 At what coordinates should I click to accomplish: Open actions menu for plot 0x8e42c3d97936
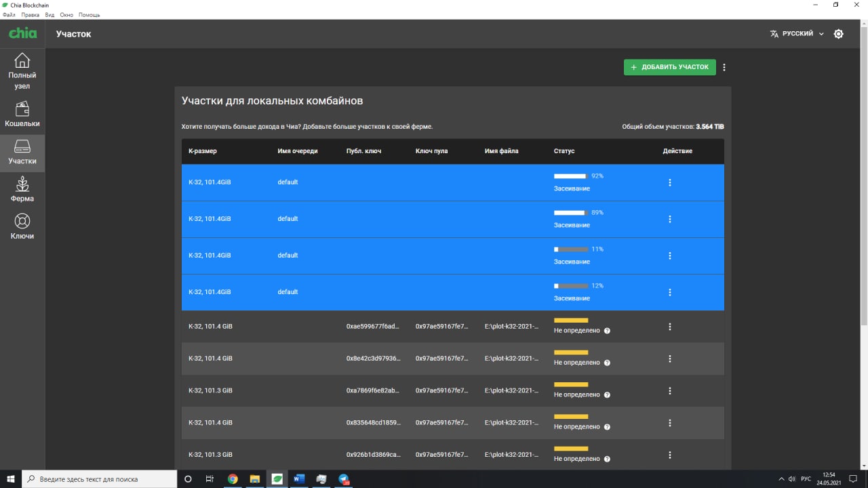pyautogui.click(x=670, y=359)
